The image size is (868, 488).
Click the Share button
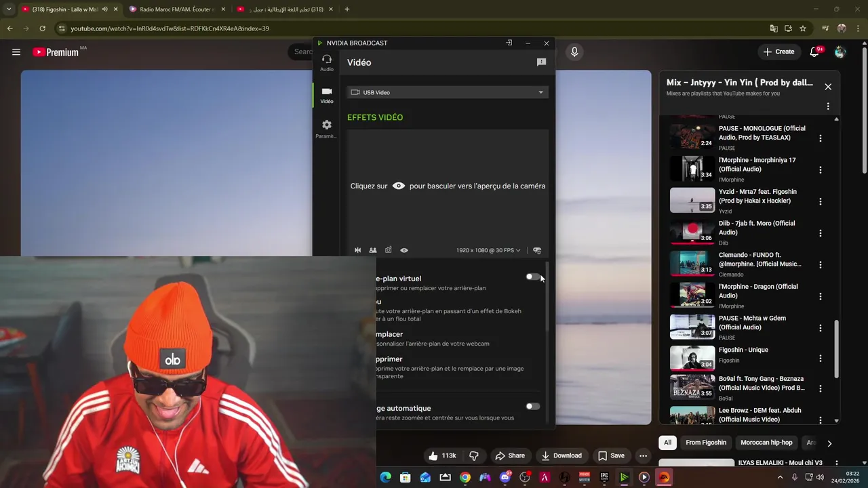click(x=510, y=455)
